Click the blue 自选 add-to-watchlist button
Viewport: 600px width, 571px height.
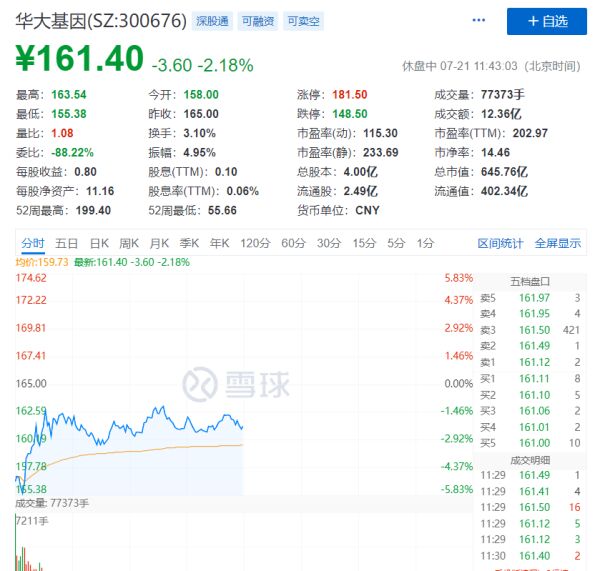[546, 21]
